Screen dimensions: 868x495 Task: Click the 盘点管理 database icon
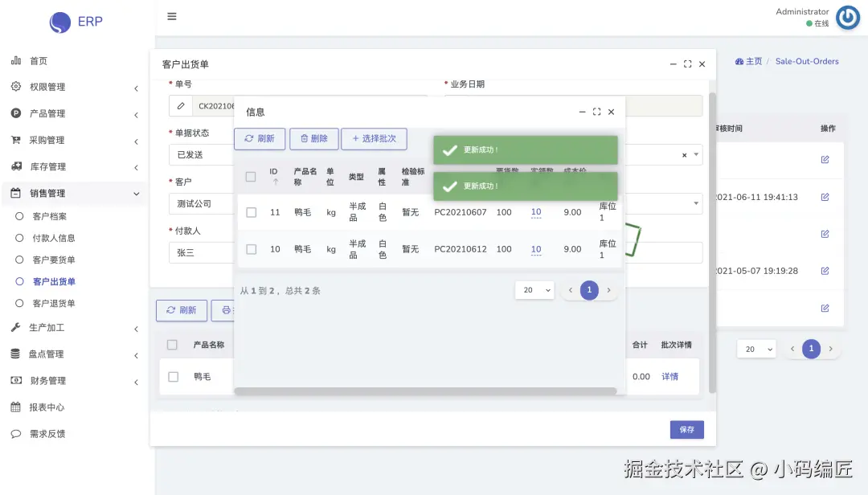[15, 354]
